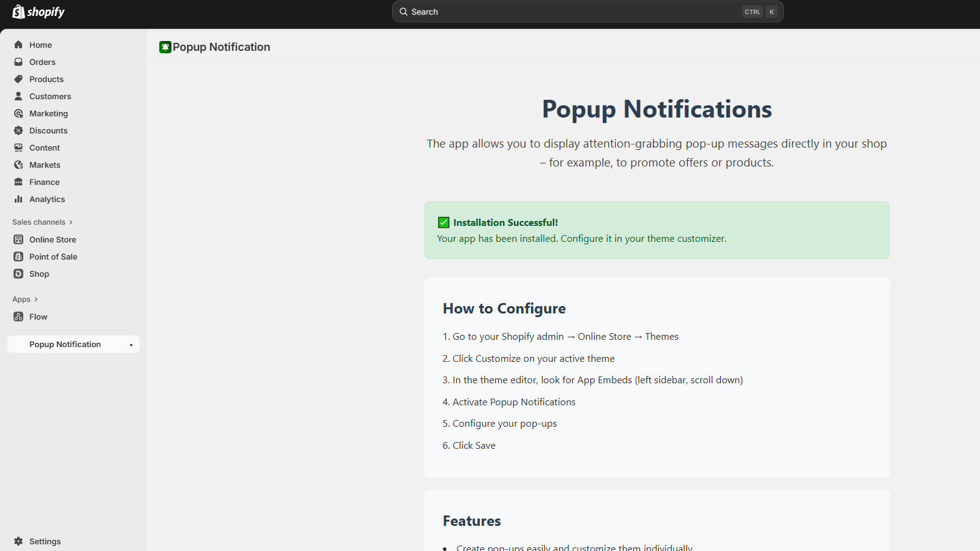
Task: Open the Online Store channel
Action: (x=53, y=239)
